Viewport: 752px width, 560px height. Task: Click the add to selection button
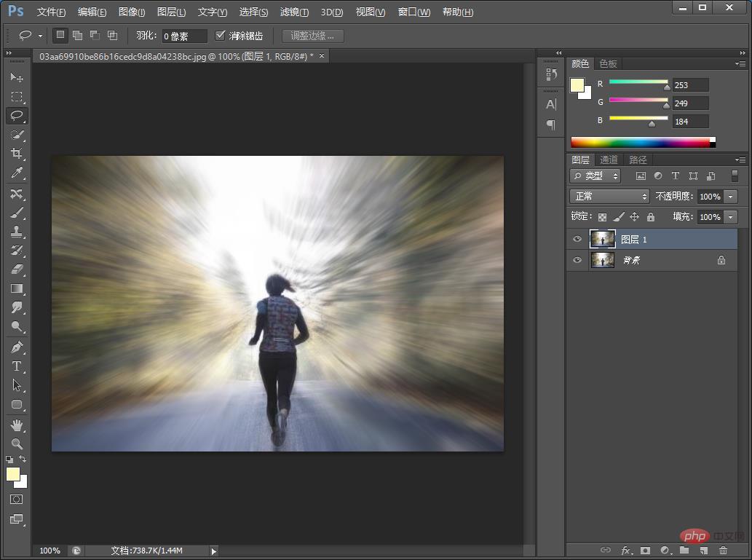click(x=77, y=35)
